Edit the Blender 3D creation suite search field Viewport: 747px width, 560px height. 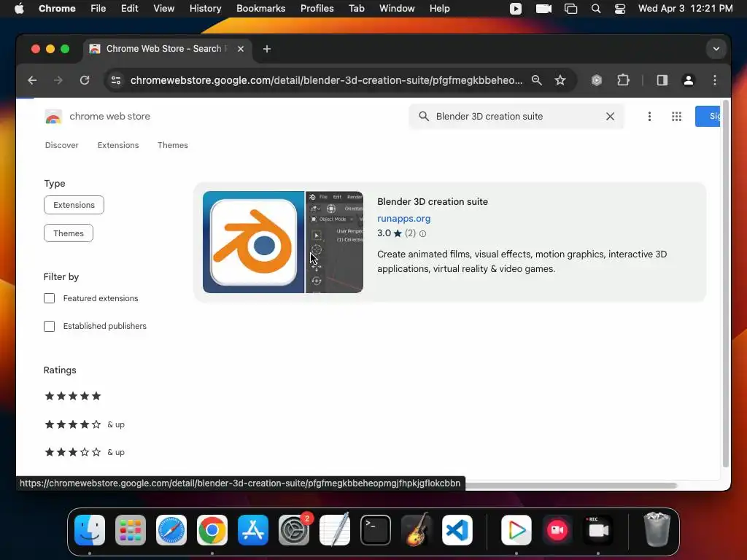(x=517, y=117)
